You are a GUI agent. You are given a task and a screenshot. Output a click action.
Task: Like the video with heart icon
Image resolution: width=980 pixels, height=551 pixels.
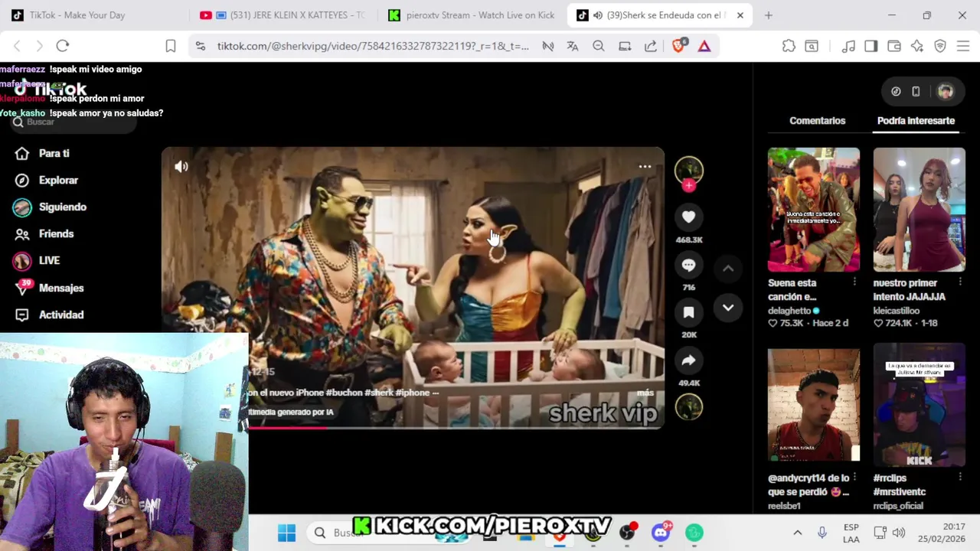(688, 217)
